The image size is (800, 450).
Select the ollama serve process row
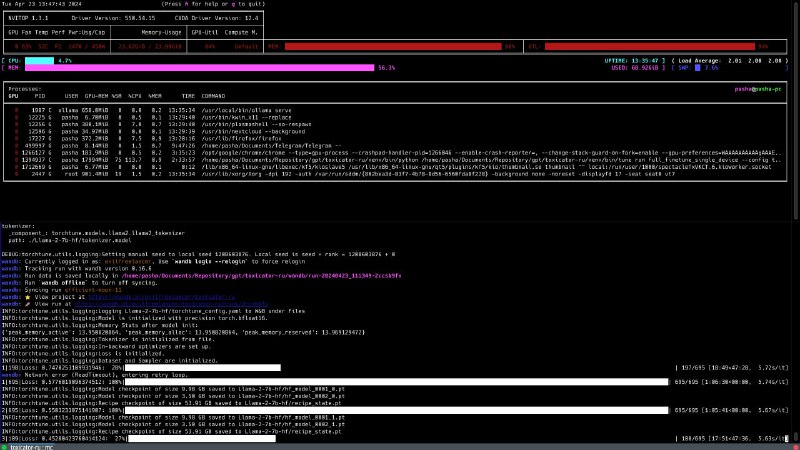coord(395,110)
